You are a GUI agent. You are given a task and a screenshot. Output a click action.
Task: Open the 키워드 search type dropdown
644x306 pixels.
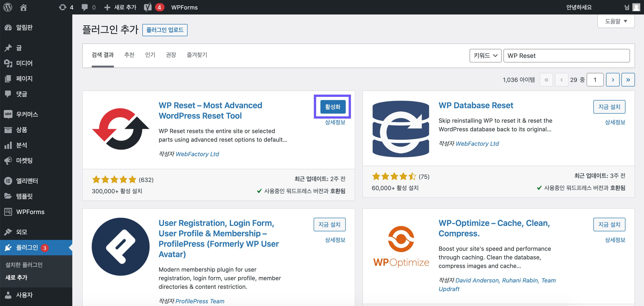click(485, 56)
